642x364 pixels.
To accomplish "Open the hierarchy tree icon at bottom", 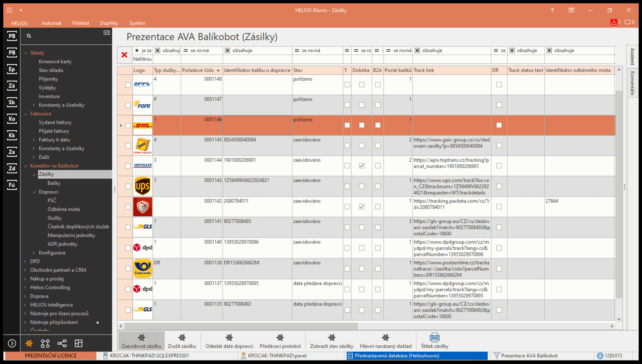I will (45, 343).
